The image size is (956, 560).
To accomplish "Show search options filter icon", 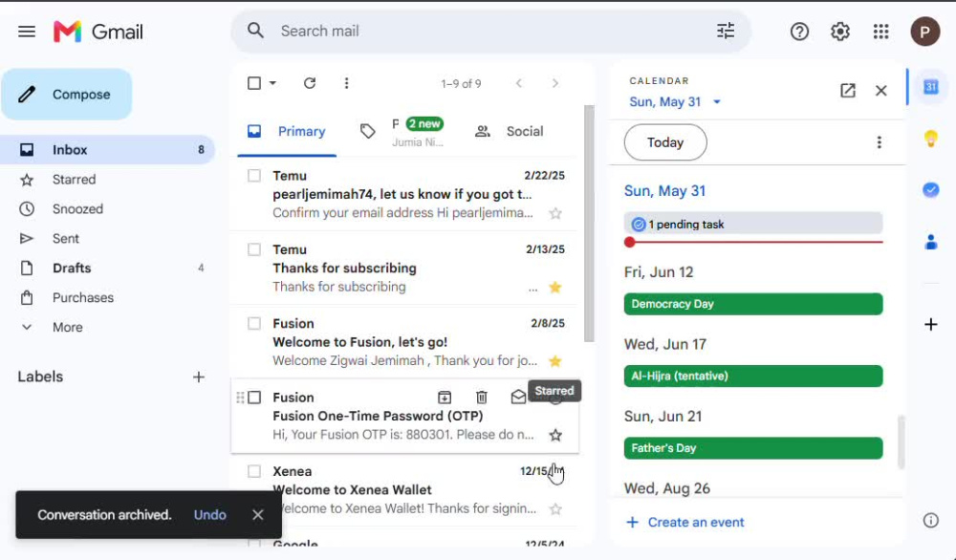I will pyautogui.click(x=725, y=31).
